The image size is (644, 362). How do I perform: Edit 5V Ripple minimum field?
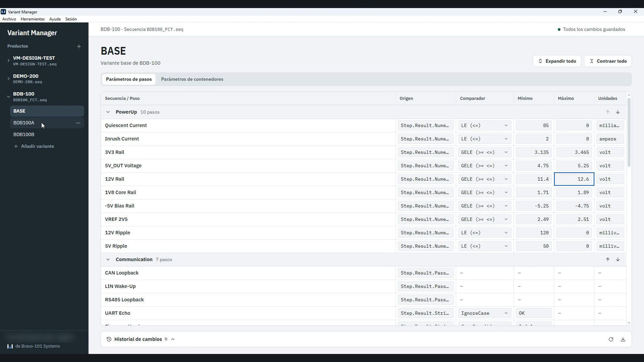(533, 246)
